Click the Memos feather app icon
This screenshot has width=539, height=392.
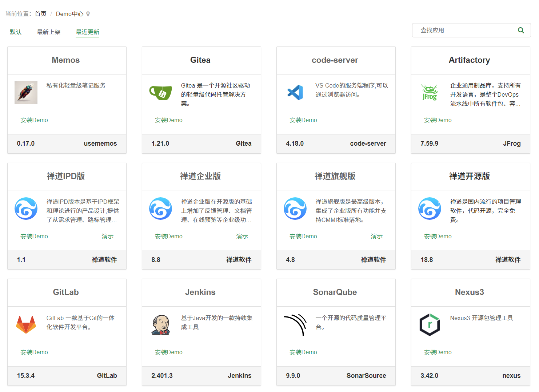click(x=26, y=93)
